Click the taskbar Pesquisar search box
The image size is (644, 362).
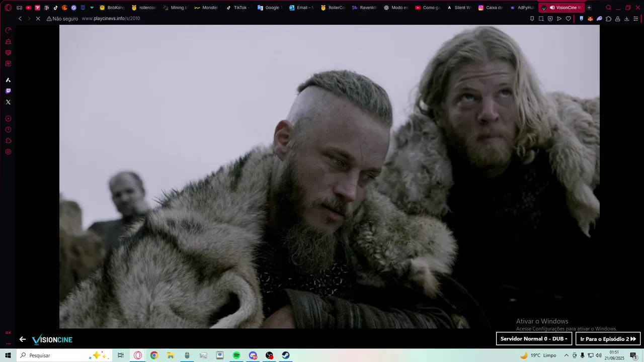tap(64, 355)
